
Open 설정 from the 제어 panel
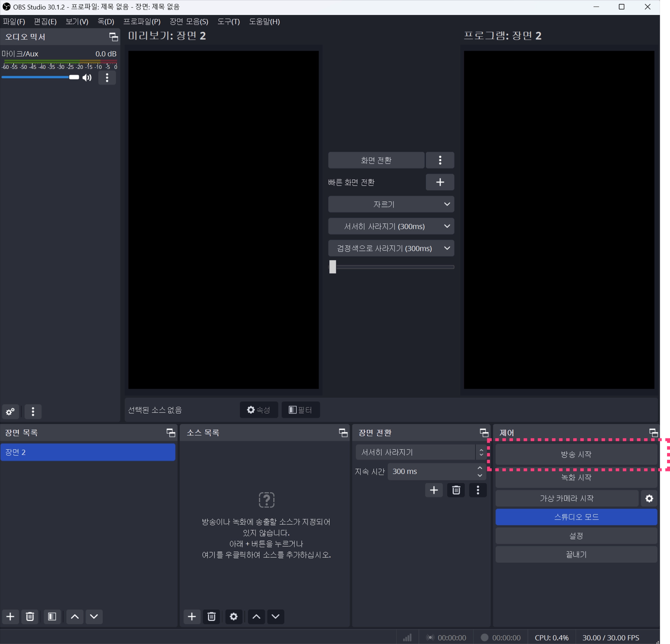pos(576,535)
